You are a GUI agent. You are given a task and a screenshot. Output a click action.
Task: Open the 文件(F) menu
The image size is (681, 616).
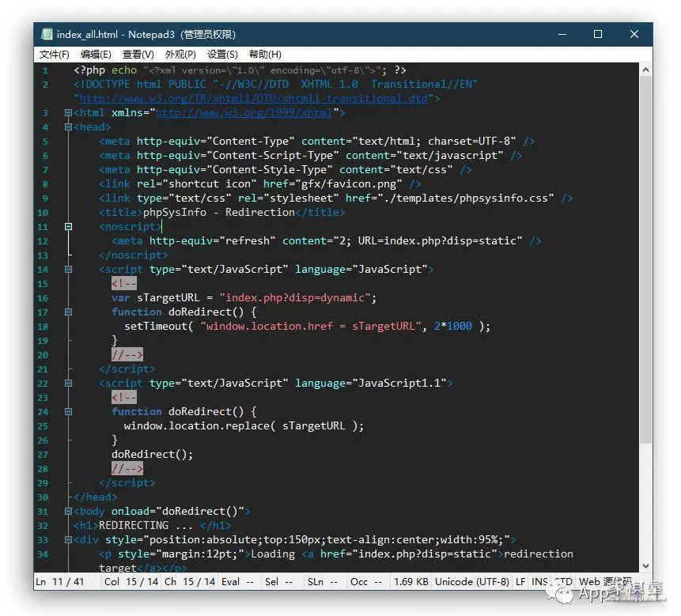pyautogui.click(x=55, y=55)
